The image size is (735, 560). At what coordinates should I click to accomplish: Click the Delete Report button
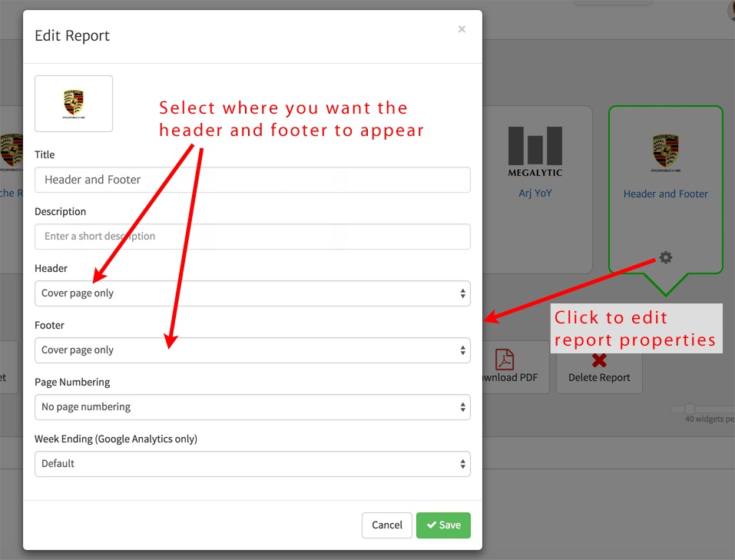click(x=600, y=370)
